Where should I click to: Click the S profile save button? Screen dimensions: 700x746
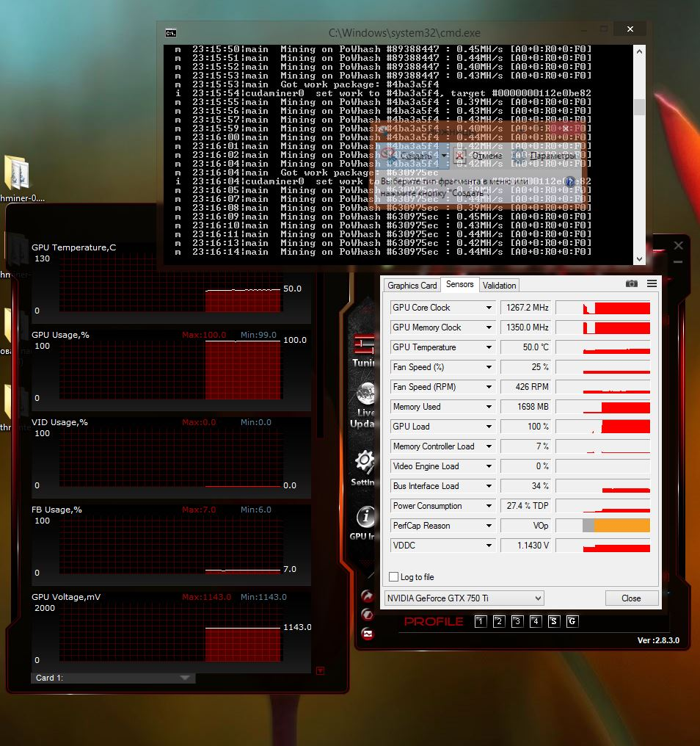tap(554, 622)
